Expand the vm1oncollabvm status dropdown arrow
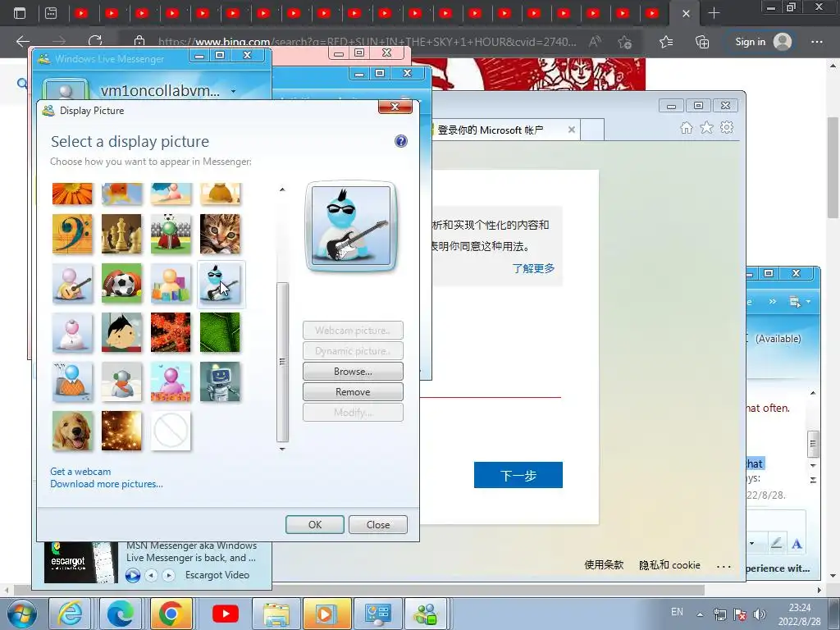 (233, 91)
